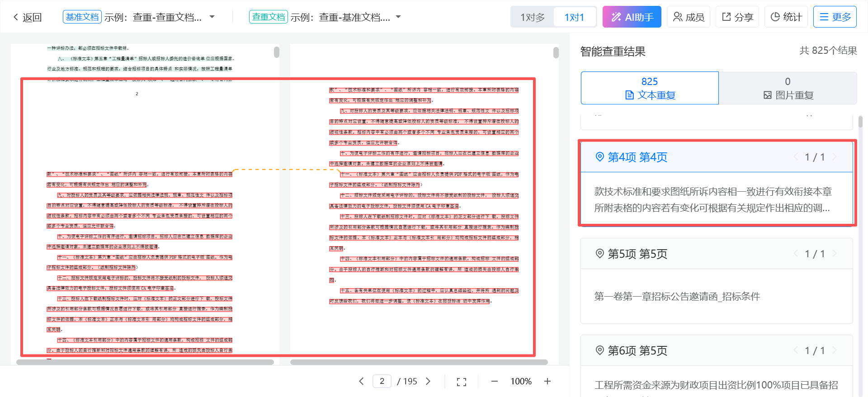Go back using the 返回 arrow
Screen dimensions: 868x397
[27, 17]
